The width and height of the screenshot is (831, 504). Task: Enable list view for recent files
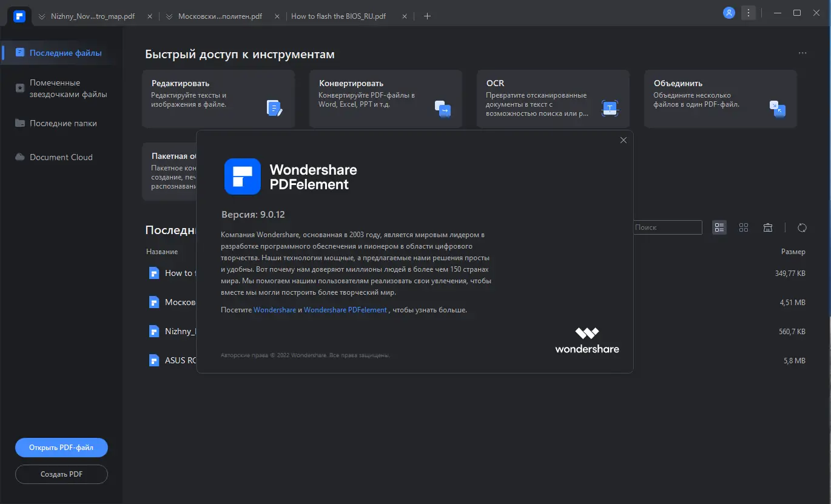click(x=719, y=227)
